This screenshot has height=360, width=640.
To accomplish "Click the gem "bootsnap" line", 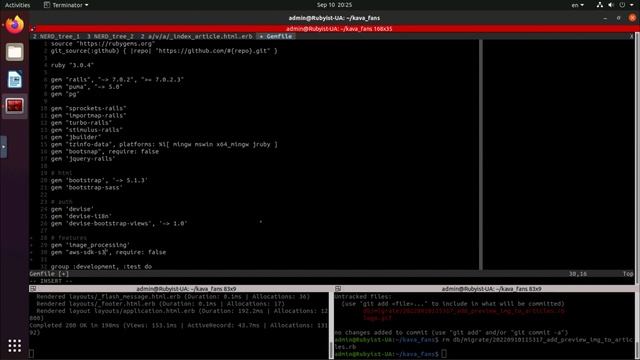I will (x=105, y=151).
